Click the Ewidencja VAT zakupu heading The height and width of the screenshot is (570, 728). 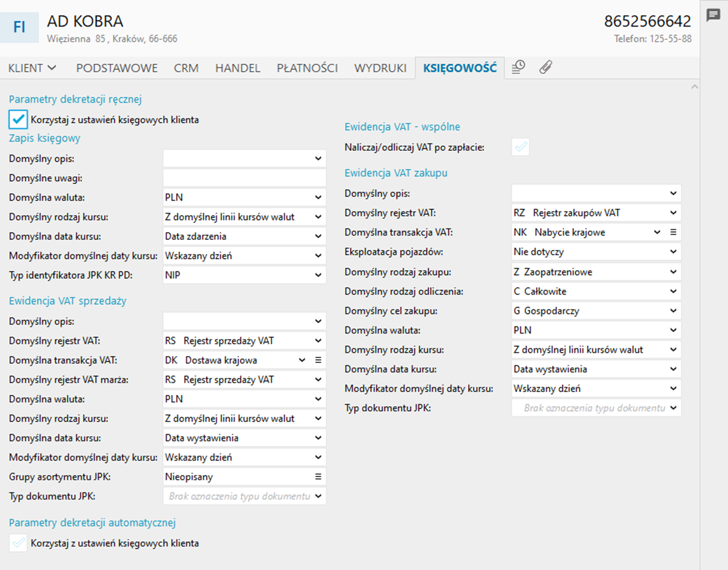(x=396, y=173)
